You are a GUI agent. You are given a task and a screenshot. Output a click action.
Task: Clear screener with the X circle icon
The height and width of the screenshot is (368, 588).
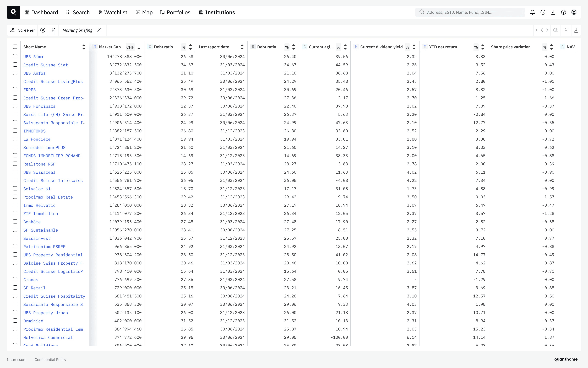point(43,30)
